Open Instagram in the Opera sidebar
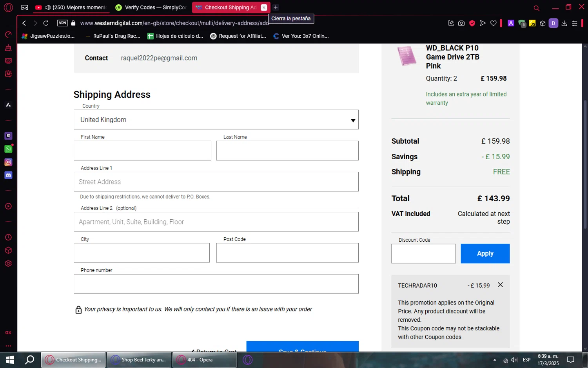Screen dimensions: 588x368 (8, 162)
